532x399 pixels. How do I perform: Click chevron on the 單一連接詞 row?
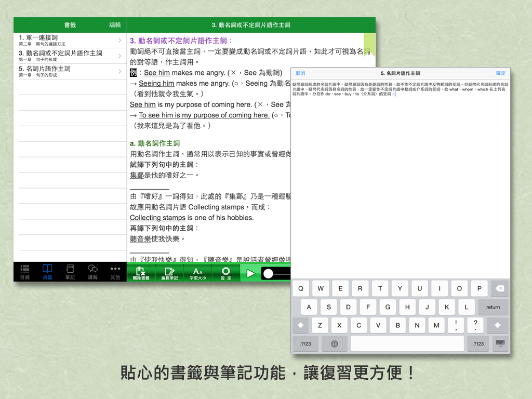point(120,41)
